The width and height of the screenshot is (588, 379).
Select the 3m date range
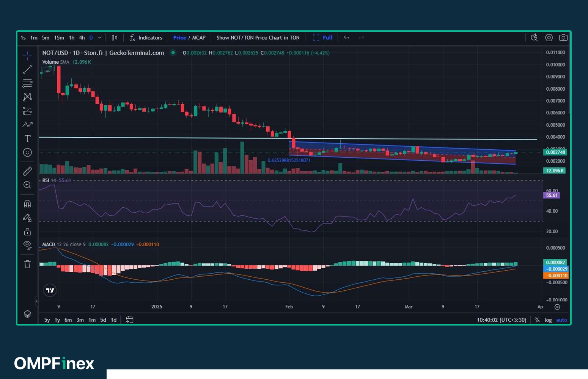pyautogui.click(x=80, y=320)
